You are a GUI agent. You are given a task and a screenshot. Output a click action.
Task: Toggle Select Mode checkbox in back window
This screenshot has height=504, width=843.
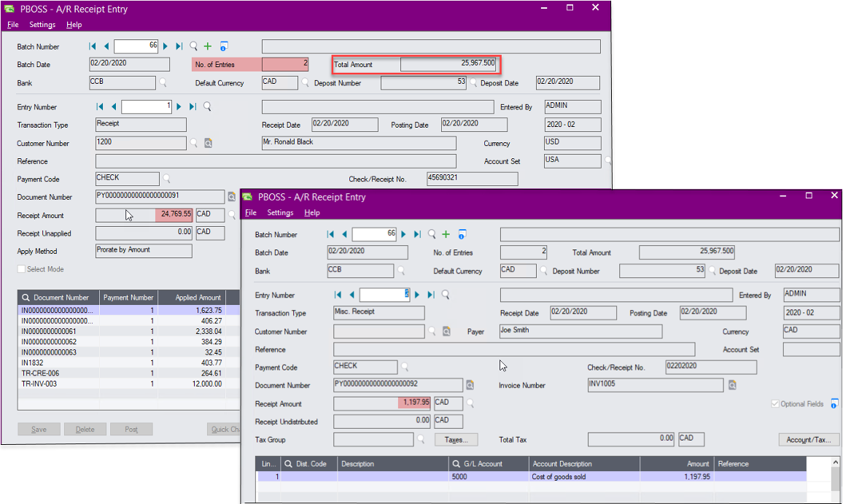21,269
